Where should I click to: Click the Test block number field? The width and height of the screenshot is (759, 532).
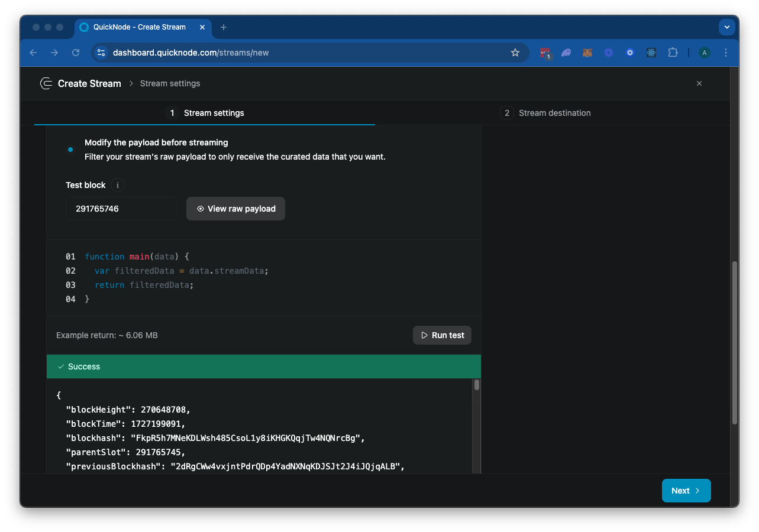(x=121, y=209)
